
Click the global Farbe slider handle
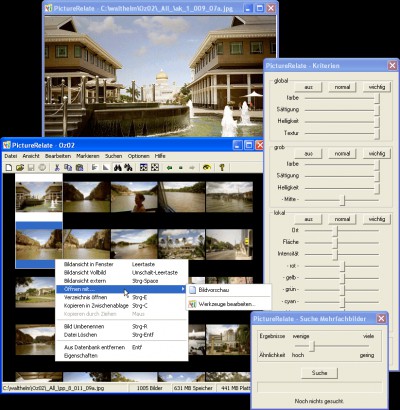(377, 98)
